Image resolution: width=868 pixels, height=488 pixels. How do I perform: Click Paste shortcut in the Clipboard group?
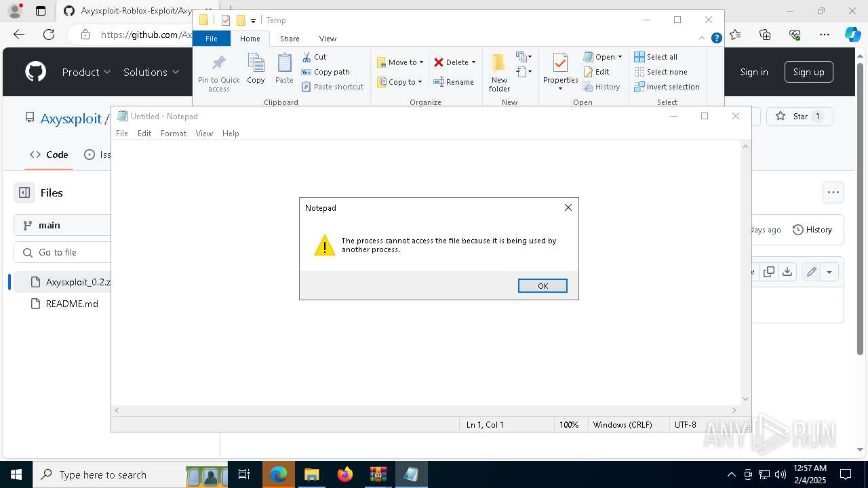[x=333, y=87]
